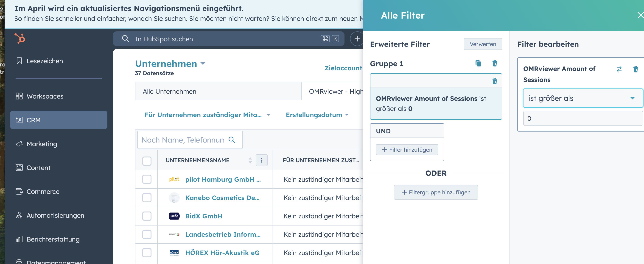Viewport: 644px width, 264px height.
Task: Click Filtergruppe hinzufügen button
Action: coord(436,192)
